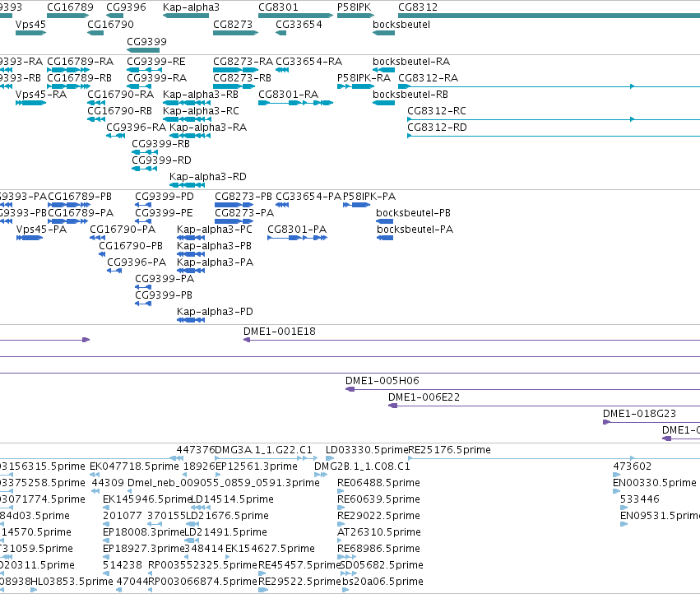700x594 pixels.
Task: Click the CG8312 gene label
Action: (x=418, y=7)
